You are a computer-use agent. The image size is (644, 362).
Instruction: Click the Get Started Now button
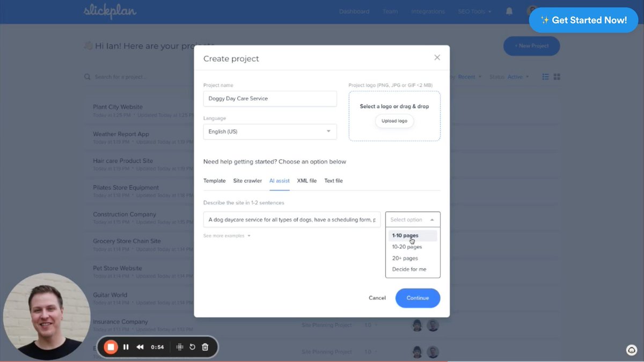[x=583, y=20]
